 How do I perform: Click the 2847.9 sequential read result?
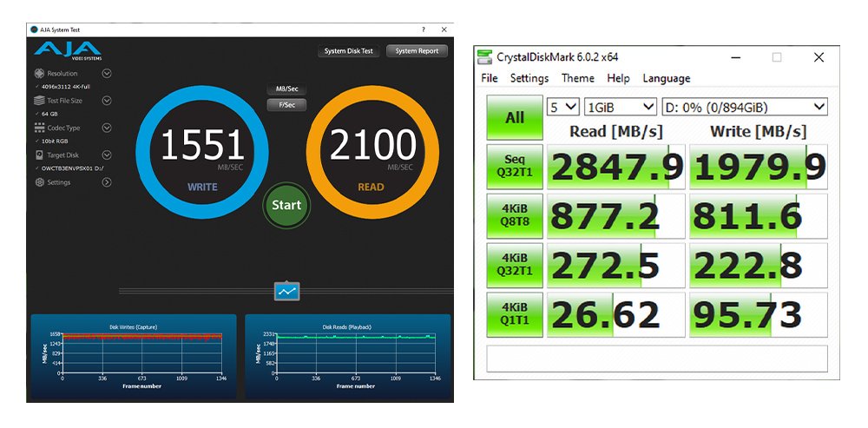(x=616, y=168)
